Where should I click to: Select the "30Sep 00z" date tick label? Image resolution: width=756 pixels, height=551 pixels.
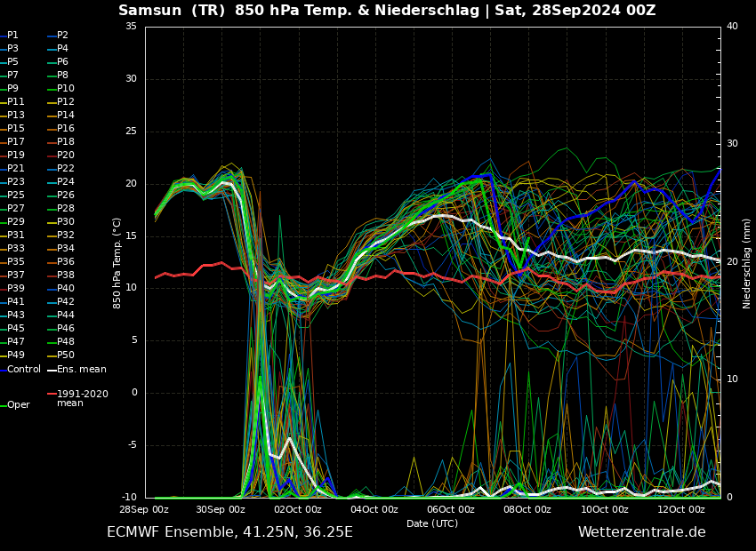(221, 509)
